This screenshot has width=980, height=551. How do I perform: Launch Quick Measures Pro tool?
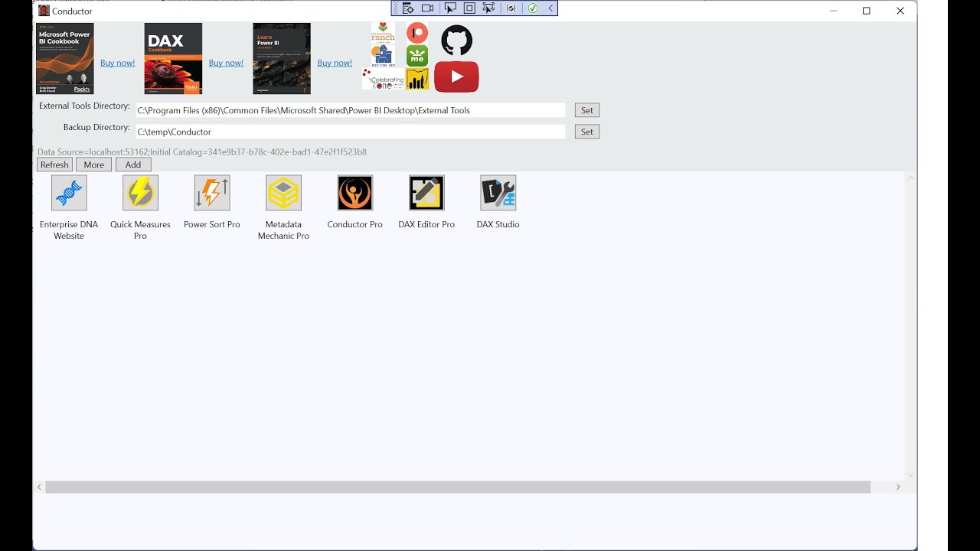pyautogui.click(x=140, y=193)
